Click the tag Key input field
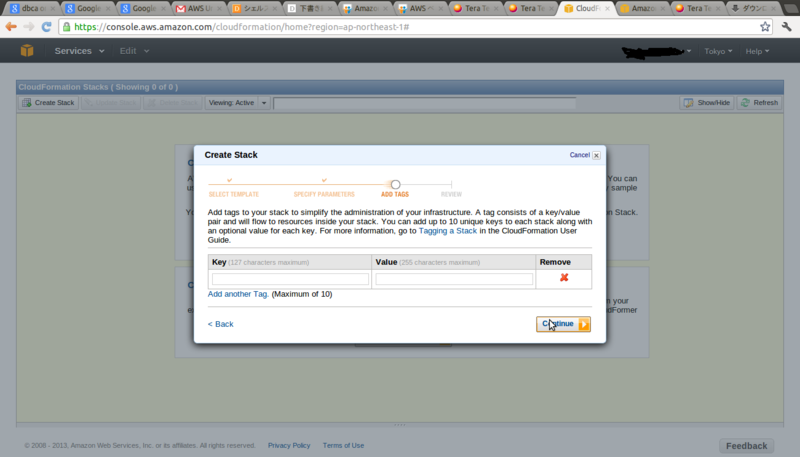 [290, 279]
